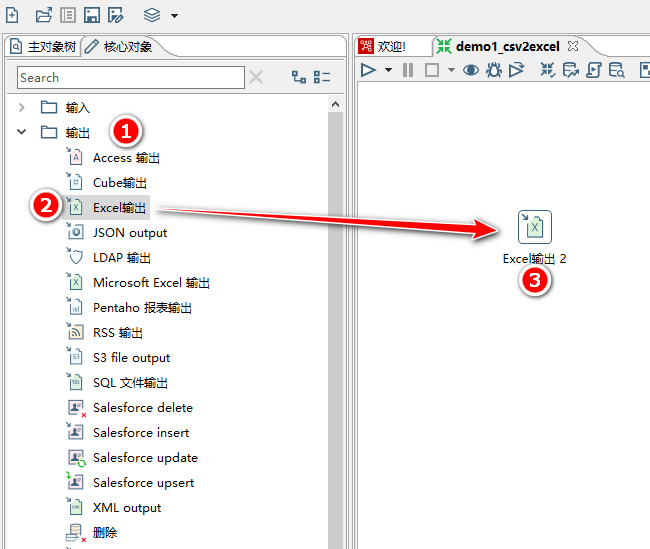Select the SQL 文件输出 step
The image size is (650, 549).
click(130, 383)
